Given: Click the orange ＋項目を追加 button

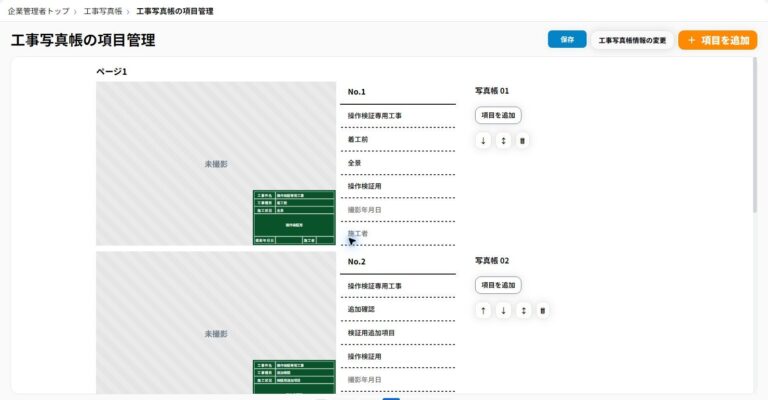Looking at the screenshot, I should pos(718,40).
